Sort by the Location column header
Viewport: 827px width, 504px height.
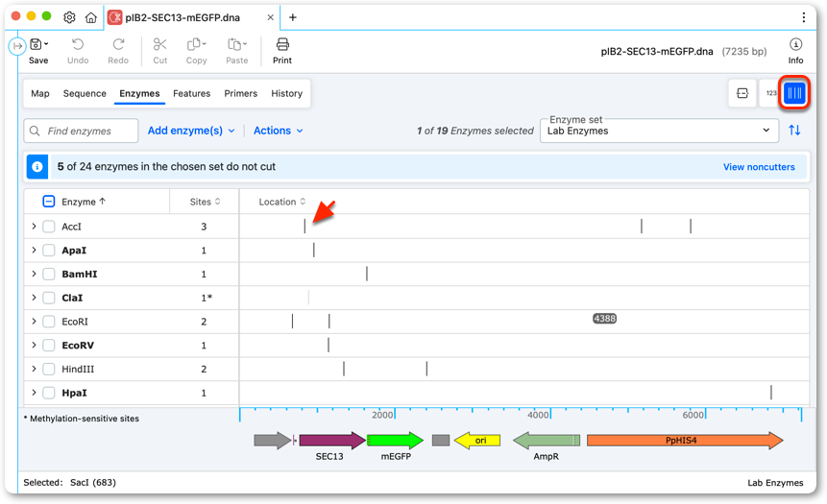coord(281,202)
